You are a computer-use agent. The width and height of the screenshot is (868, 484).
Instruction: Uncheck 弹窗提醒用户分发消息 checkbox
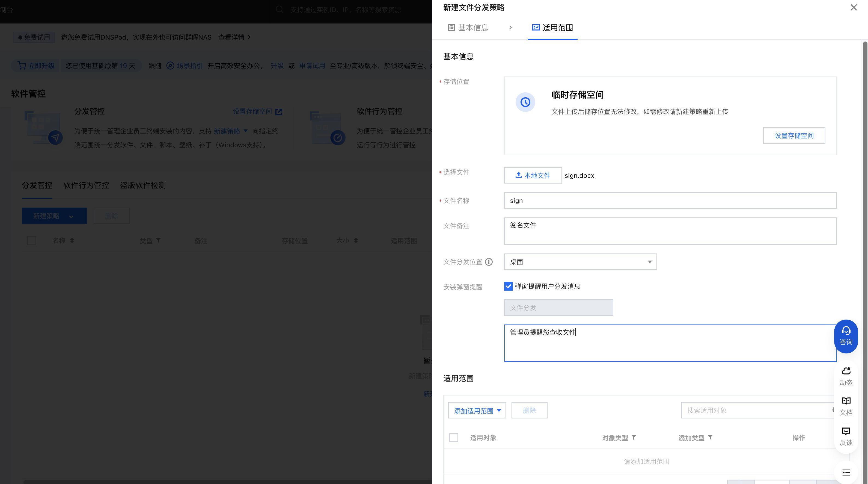[508, 286]
